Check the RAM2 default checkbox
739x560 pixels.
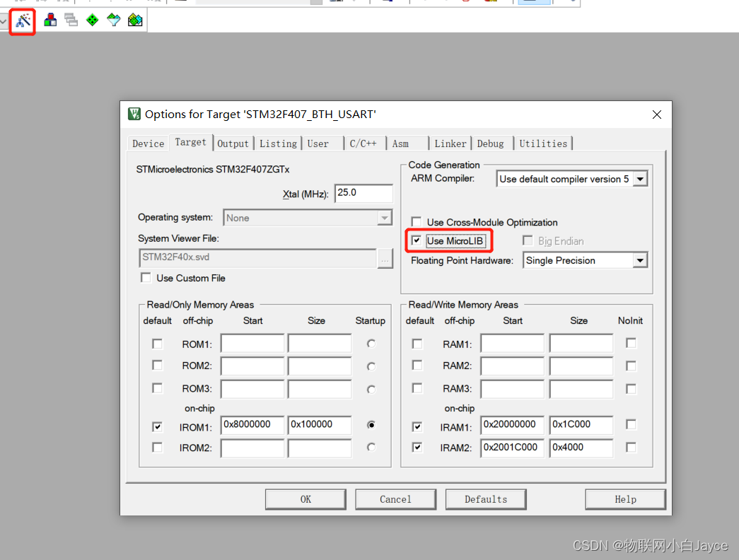417,366
